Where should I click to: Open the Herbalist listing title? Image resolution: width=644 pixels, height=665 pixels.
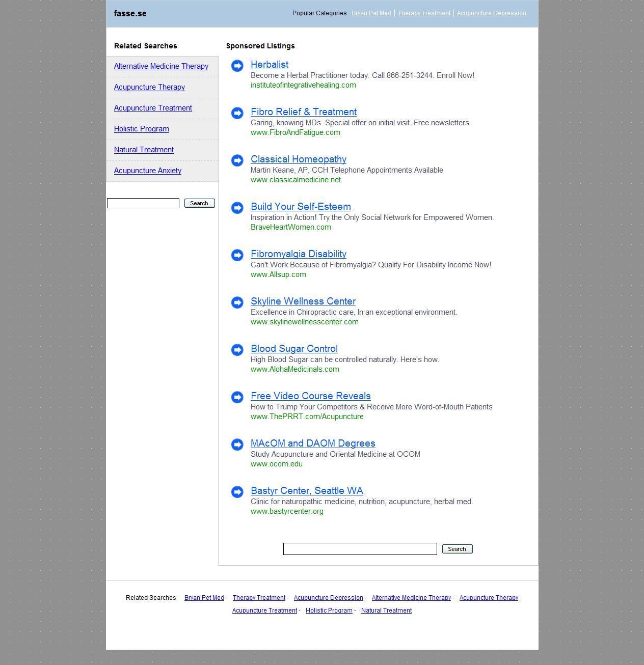[270, 65]
